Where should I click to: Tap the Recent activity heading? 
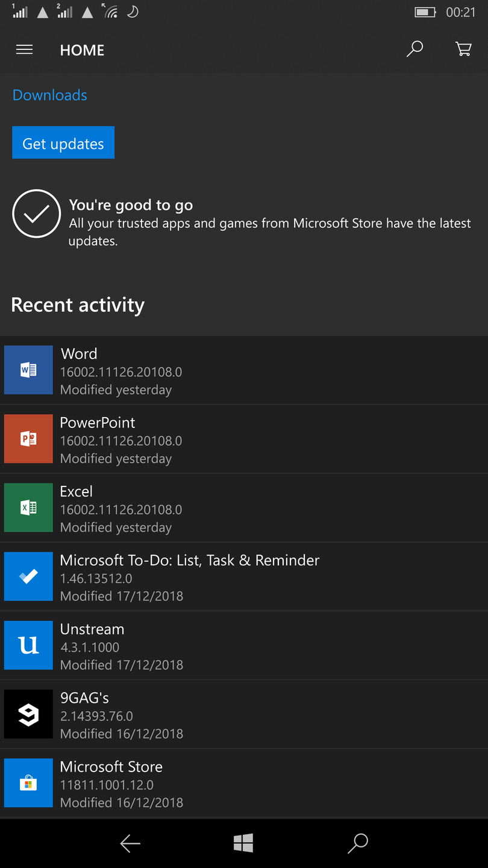pos(78,305)
